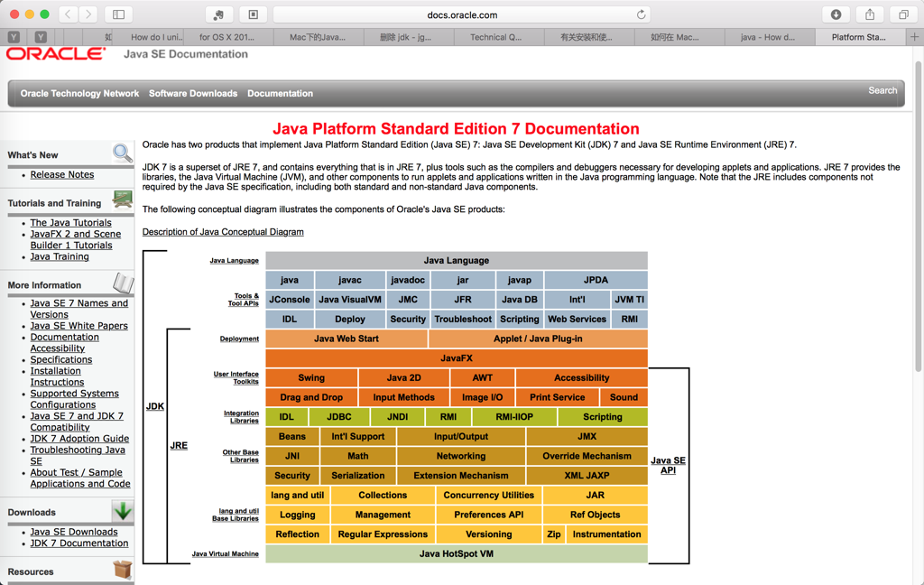Click the Regular Expressions cell

pos(383,534)
